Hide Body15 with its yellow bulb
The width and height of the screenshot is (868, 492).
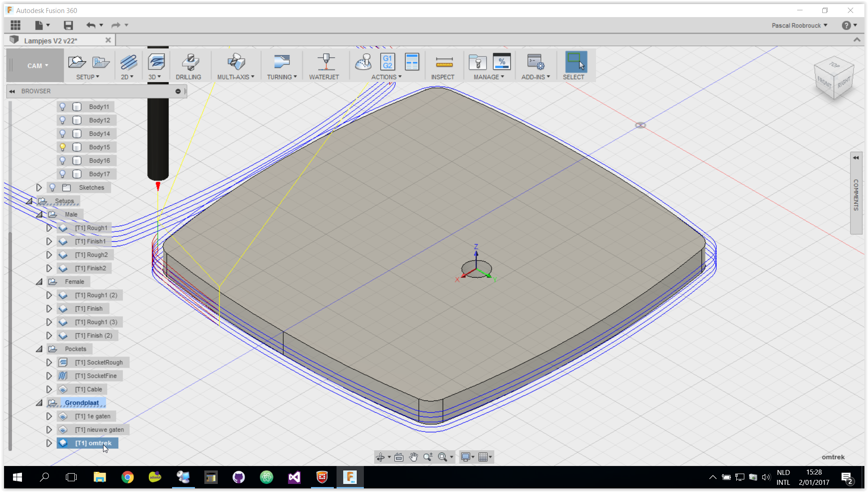[62, 147]
